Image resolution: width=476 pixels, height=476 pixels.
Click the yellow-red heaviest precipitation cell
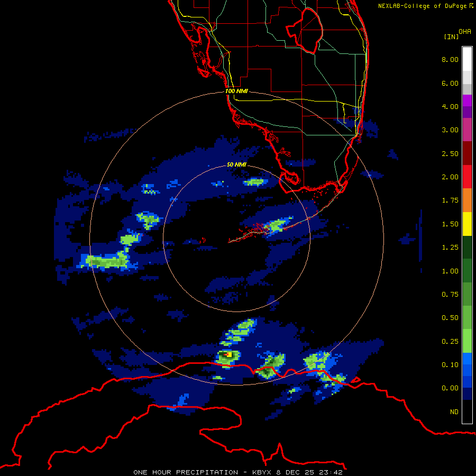pyautogui.click(x=227, y=354)
